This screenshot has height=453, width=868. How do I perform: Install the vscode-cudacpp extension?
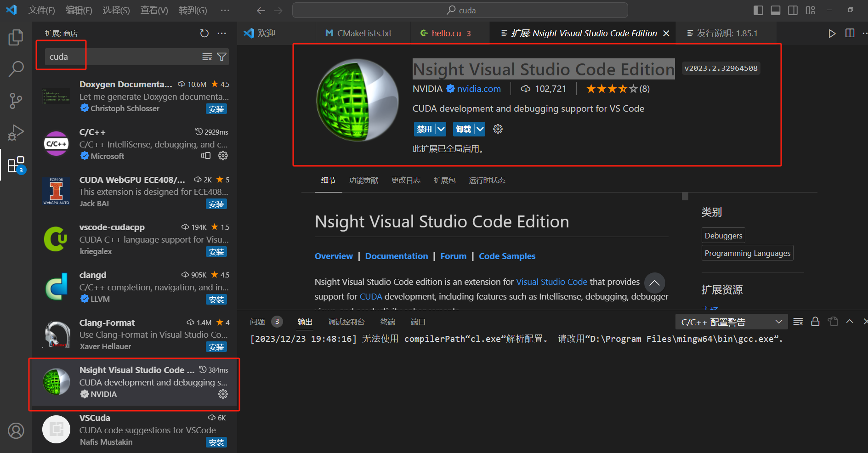[216, 252]
